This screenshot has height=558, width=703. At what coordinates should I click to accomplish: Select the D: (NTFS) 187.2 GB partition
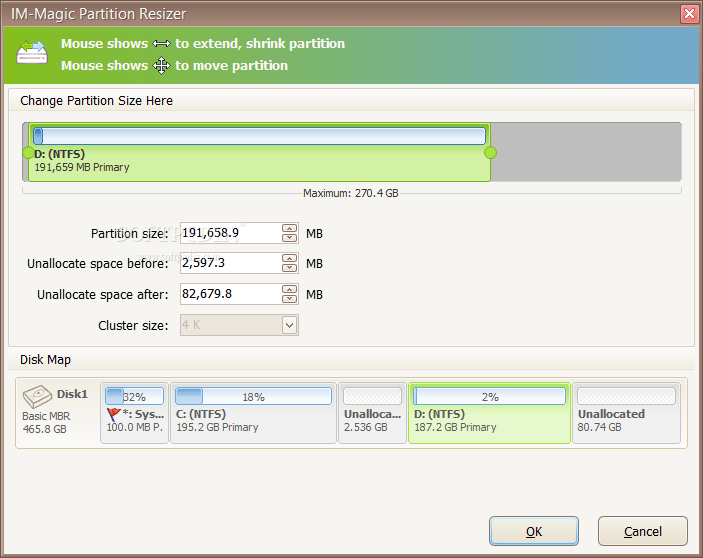[489, 413]
